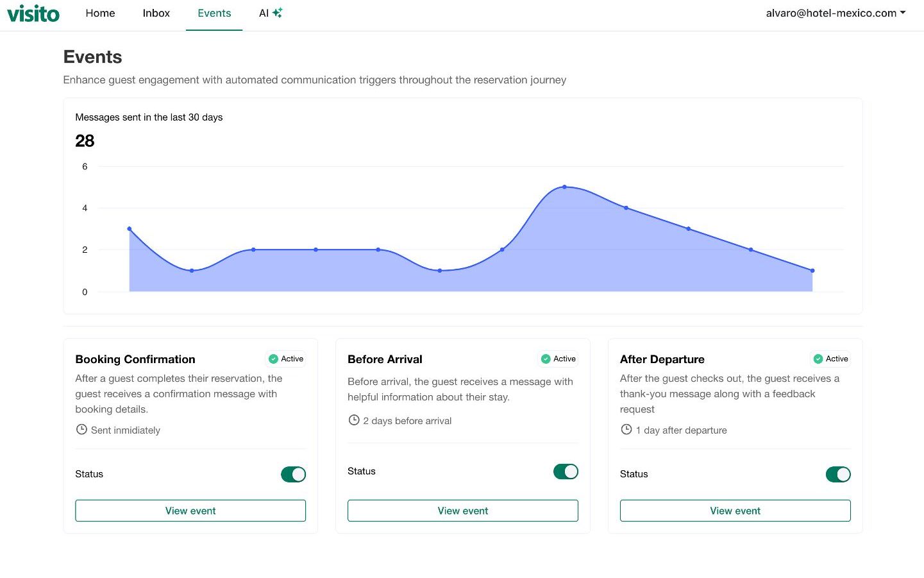924x578 pixels.
Task: Click Before Arrival's green Active checkmark icon
Action: pos(546,359)
